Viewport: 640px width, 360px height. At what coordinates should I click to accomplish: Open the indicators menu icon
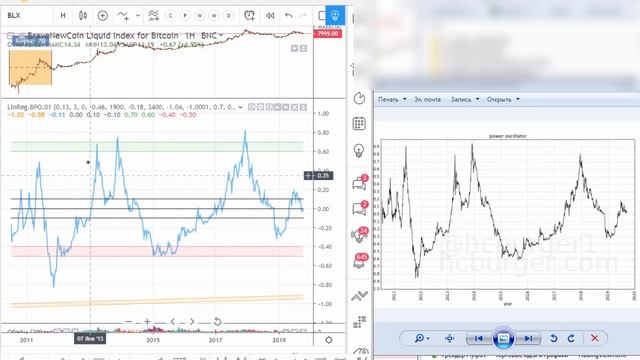(x=123, y=16)
